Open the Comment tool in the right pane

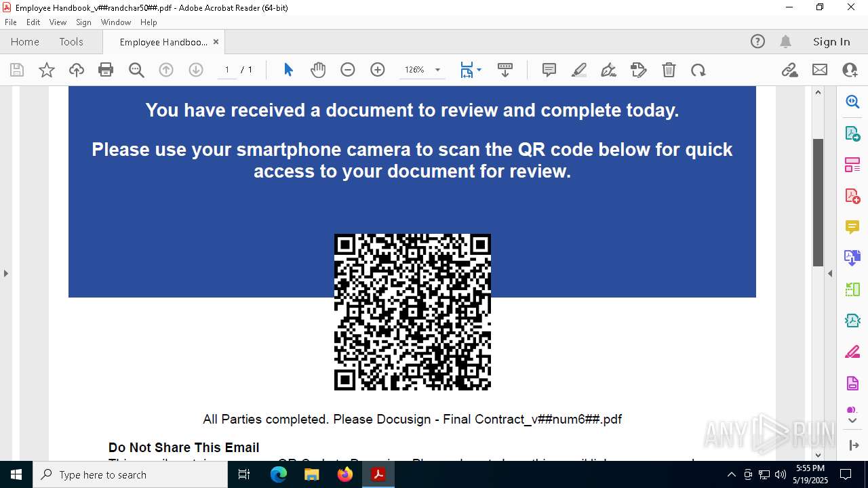pyautogui.click(x=852, y=227)
